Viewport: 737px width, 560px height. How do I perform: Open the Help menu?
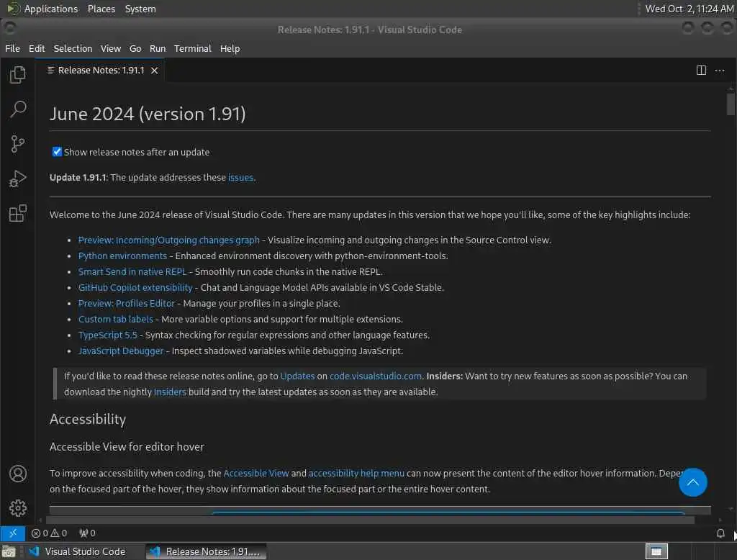[x=230, y=48]
